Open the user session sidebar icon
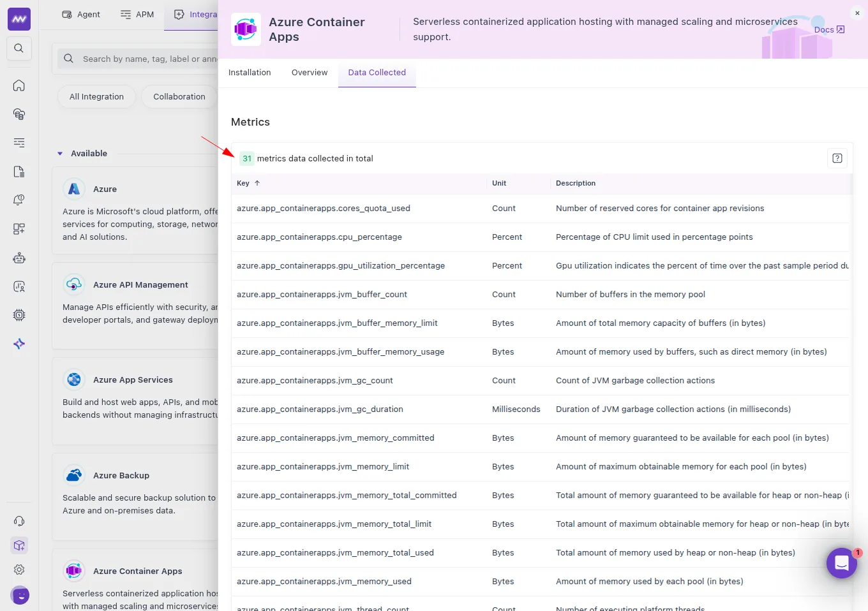The image size is (868, 611). point(19,286)
